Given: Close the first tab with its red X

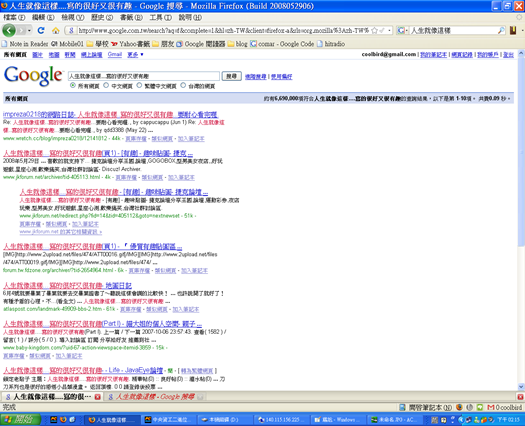Looking at the screenshot, I should (x=97, y=397).
